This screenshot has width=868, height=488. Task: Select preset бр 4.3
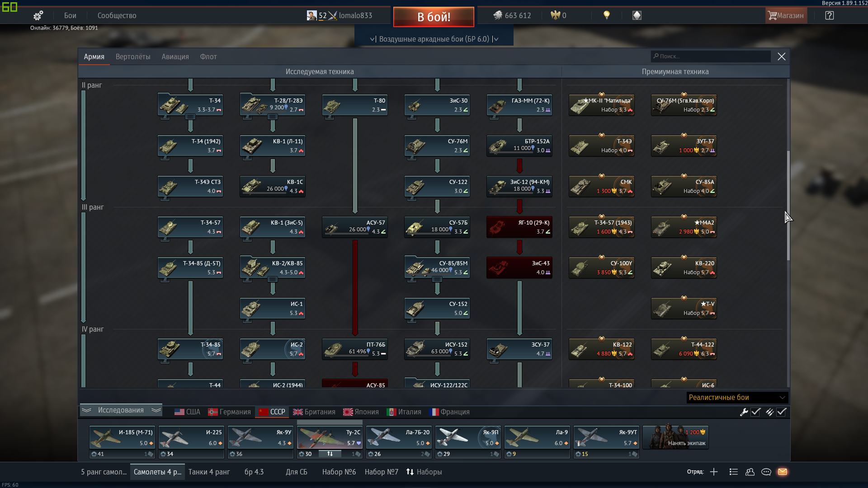pos(254,472)
